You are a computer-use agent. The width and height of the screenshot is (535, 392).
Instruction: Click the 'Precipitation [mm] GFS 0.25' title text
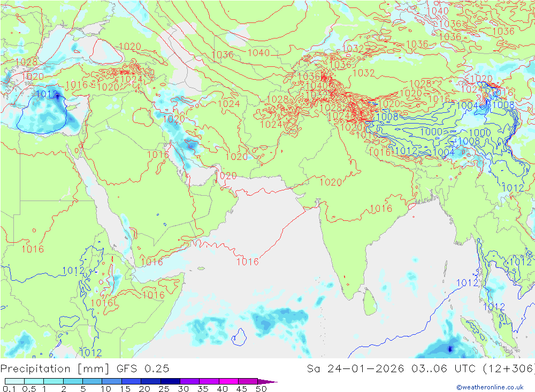click(x=85, y=368)
